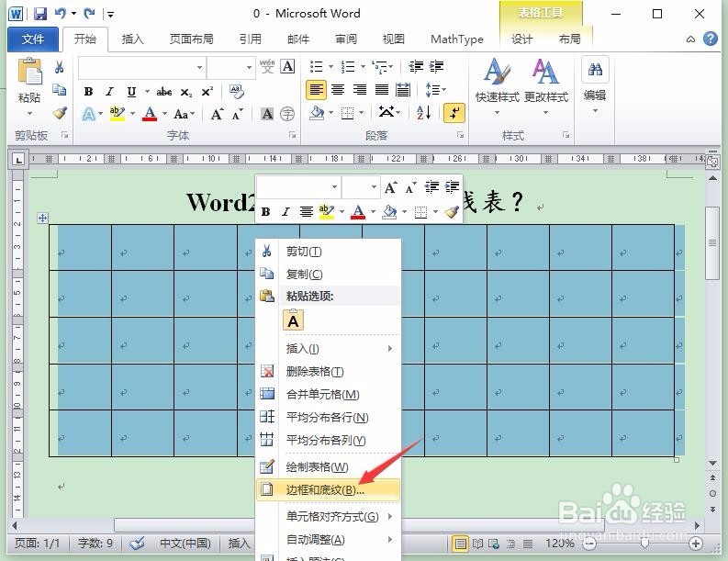Click the Phonetic Guide wén icon
Screen dimensions: 728x561
pyautogui.click(x=267, y=67)
